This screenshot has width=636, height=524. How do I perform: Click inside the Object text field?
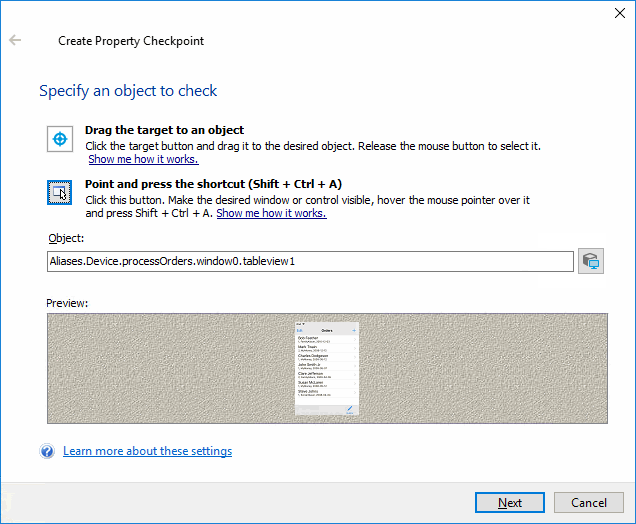coord(310,261)
